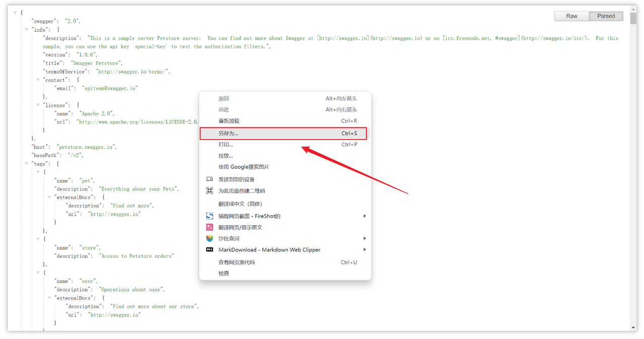Switch to the Raw view button

click(x=571, y=16)
